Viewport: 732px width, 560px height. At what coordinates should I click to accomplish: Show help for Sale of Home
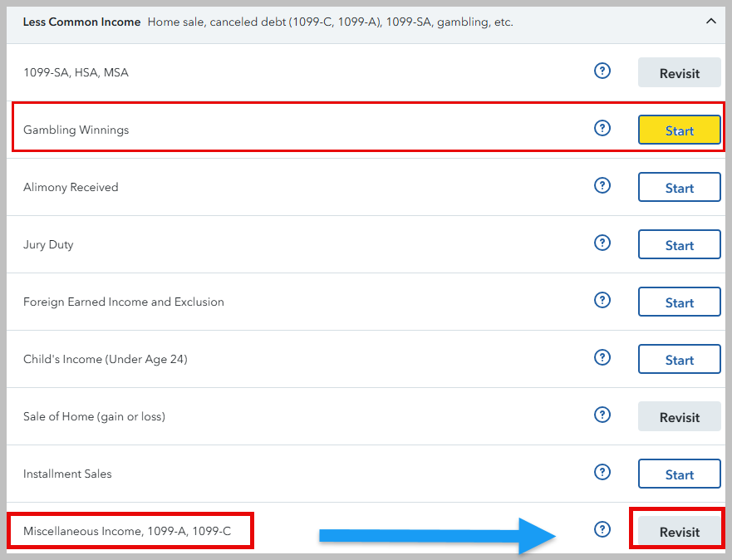tap(602, 415)
